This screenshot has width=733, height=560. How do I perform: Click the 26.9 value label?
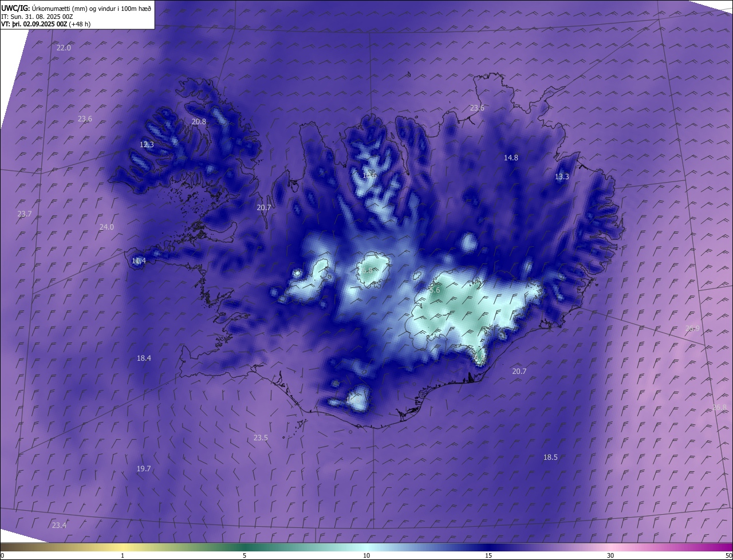pyautogui.click(x=692, y=329)
